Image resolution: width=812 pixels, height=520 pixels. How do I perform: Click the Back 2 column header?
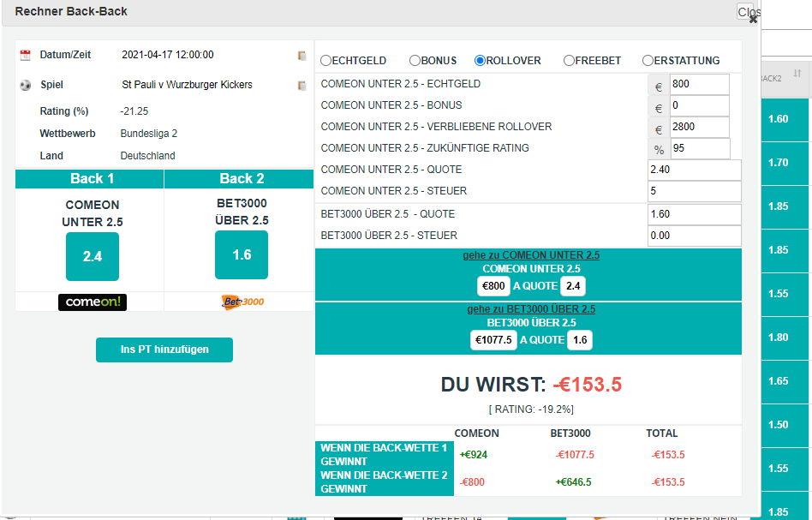click(x=239, y=179)
